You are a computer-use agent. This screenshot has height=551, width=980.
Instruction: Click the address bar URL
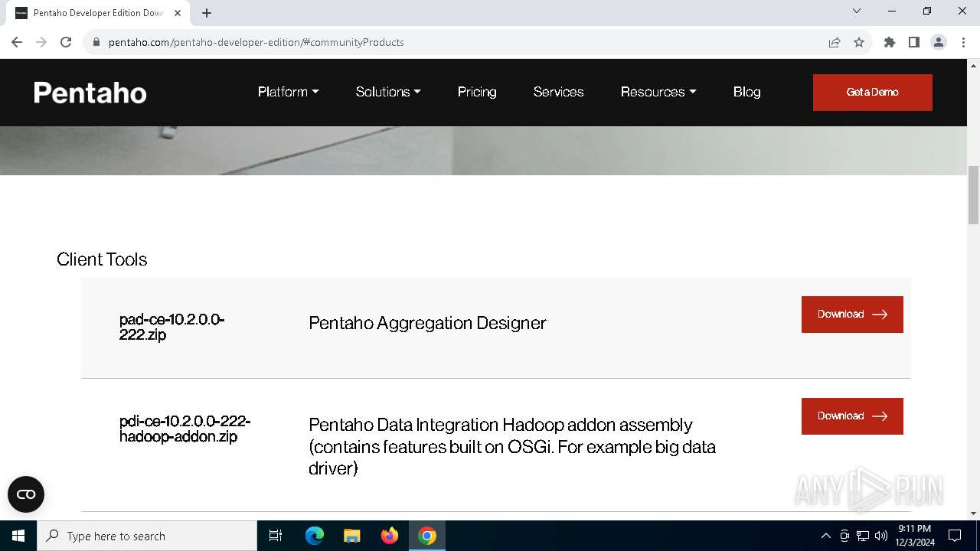tap(256, 42)
